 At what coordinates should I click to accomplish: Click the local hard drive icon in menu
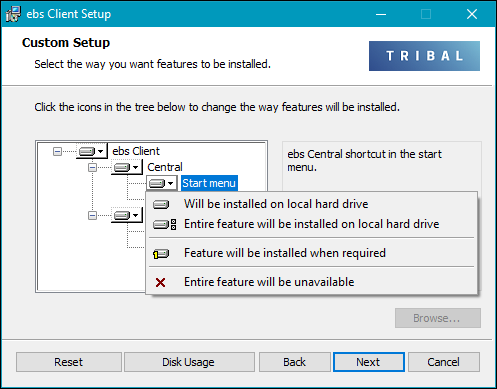tap(161, 204)
